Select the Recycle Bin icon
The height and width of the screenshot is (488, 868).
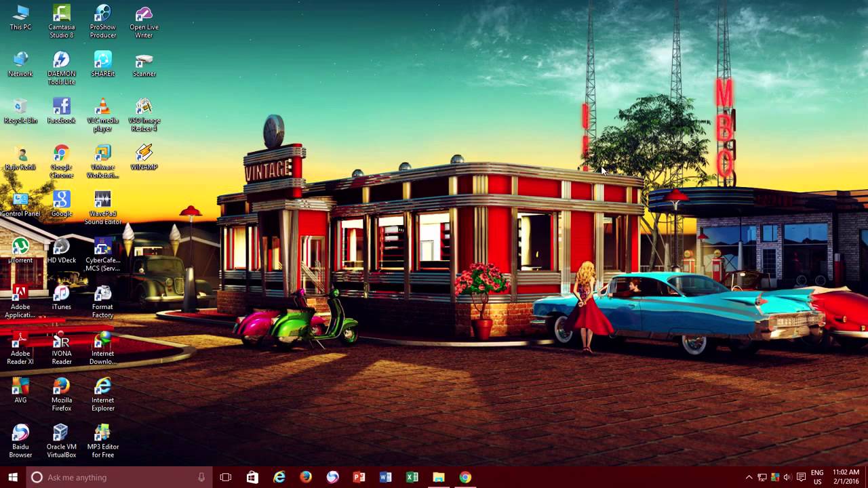click(20, 111)
